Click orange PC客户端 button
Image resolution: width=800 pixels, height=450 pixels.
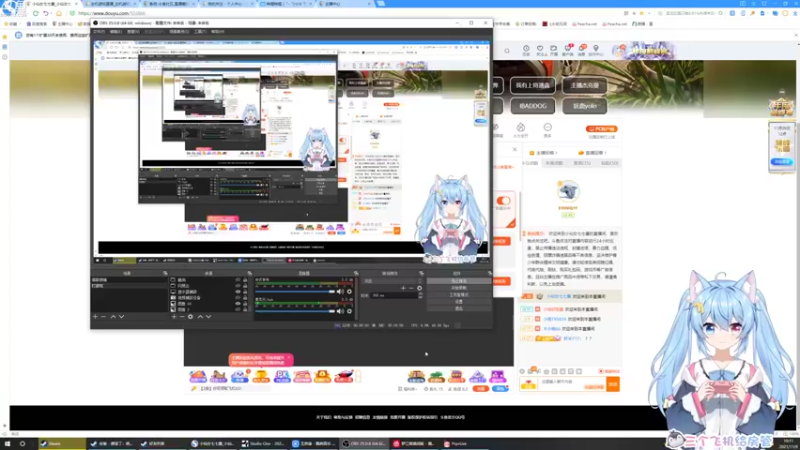(x=602, y=129)
